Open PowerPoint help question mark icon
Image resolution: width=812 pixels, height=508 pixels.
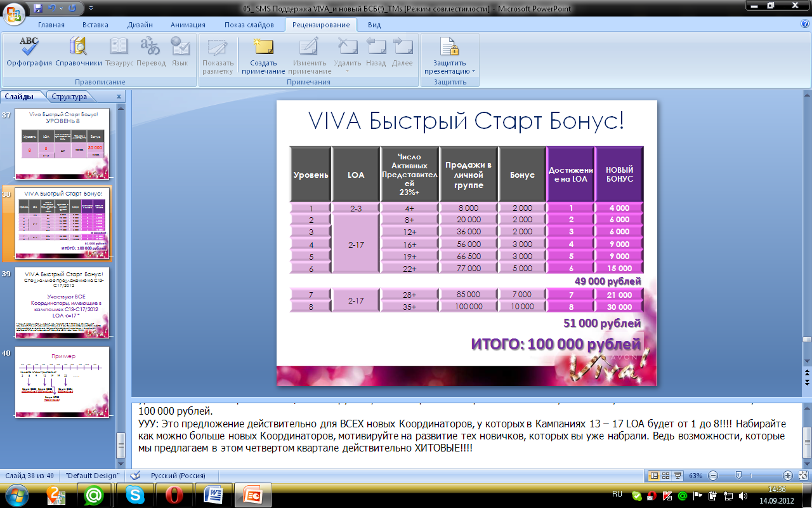click(805, 24)
